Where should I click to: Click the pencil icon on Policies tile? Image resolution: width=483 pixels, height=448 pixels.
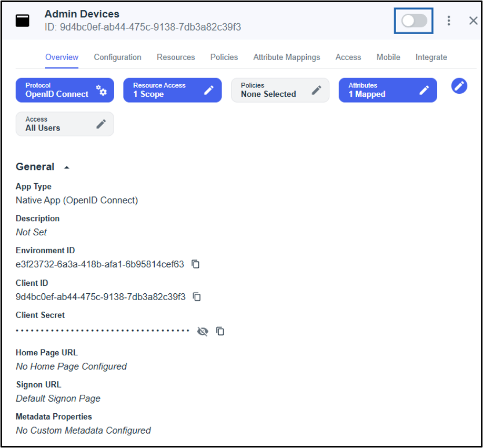(316, 90)
